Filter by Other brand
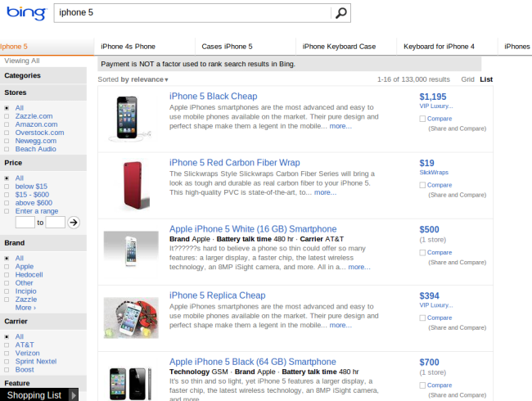 point(24,283)
